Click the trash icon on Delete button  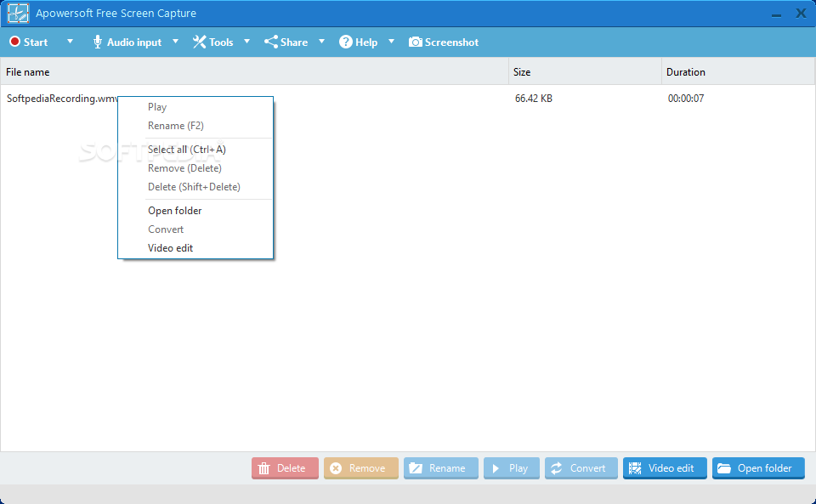(x=263, y=468)
